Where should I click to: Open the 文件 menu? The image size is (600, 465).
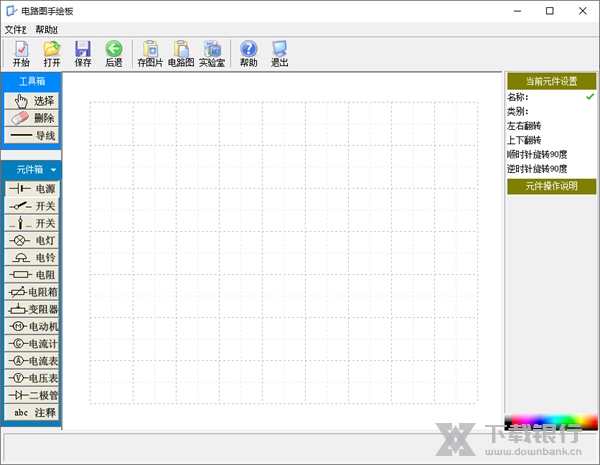(x=15, y=30)
